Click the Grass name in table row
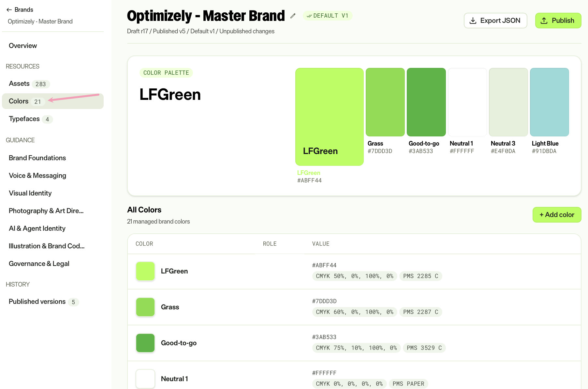 [x=170, y=307]
